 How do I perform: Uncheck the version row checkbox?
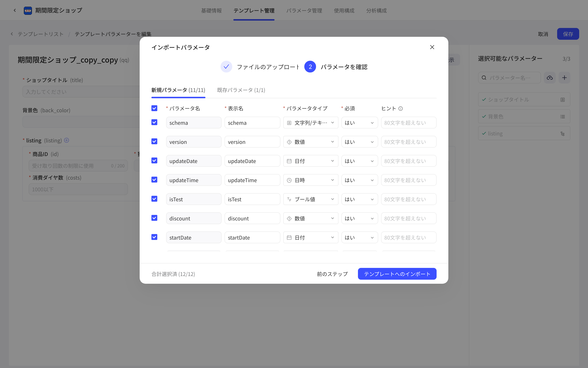[x=154, y=141]
